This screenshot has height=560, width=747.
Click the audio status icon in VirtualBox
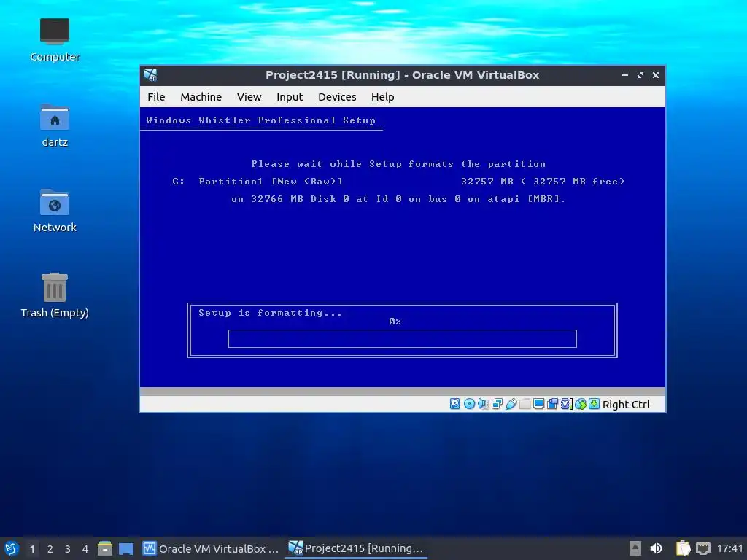coord(483,404)
